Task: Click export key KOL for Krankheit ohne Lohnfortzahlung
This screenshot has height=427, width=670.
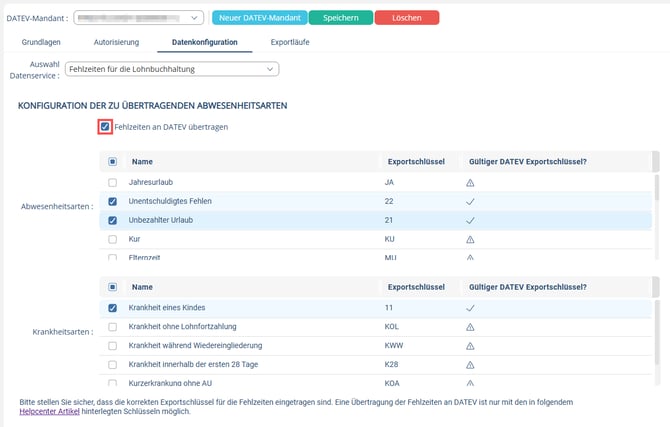Action: 391,326
